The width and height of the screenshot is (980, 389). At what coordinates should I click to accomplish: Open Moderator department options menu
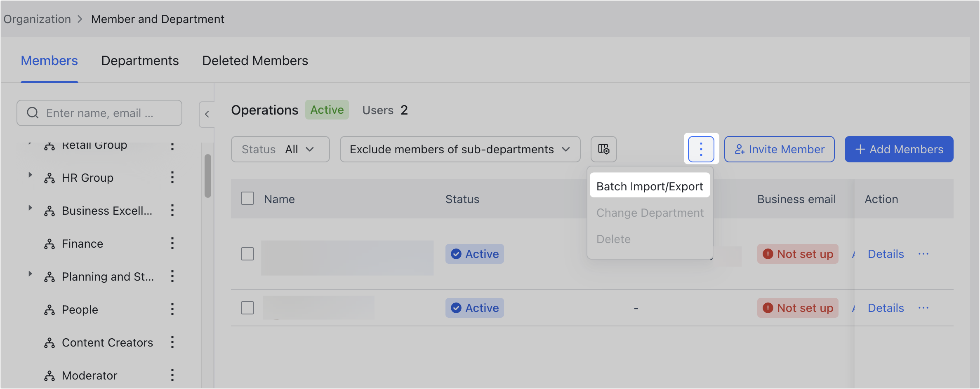tap(172, 375)
